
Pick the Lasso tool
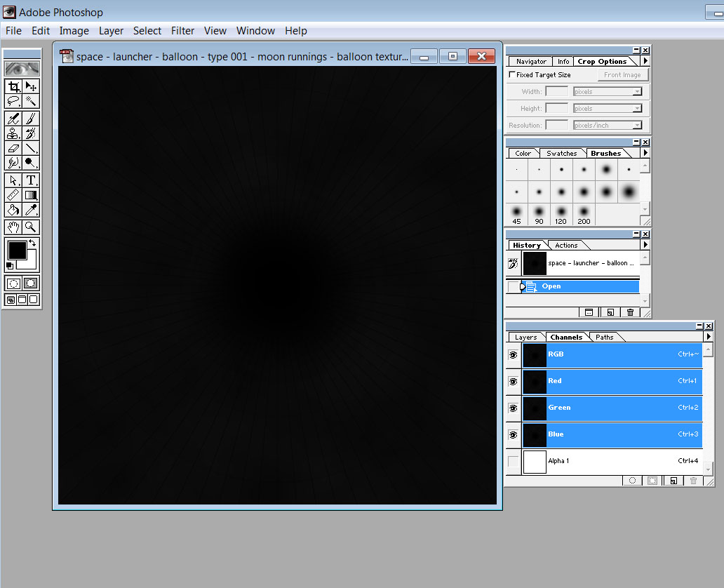click(13, 102)
